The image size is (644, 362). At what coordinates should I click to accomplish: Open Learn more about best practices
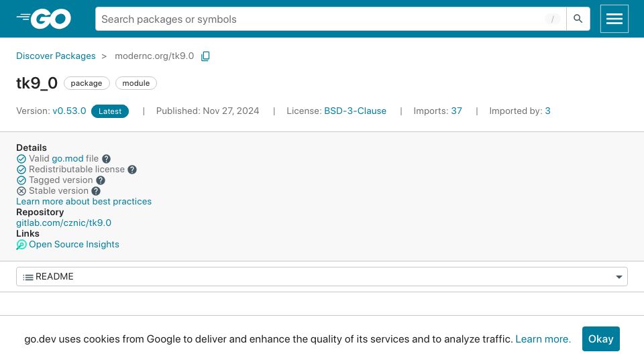(x=84, y=202)
